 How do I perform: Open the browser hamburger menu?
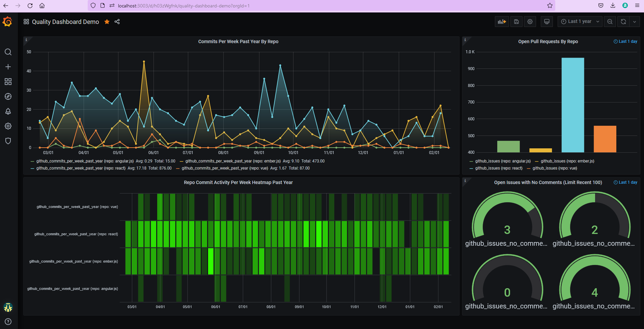pos(637,5)
